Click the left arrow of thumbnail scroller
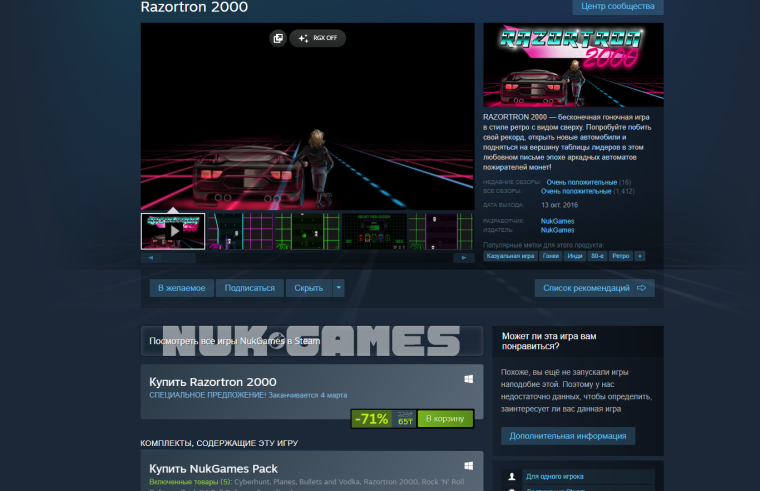 pos(151,258)
